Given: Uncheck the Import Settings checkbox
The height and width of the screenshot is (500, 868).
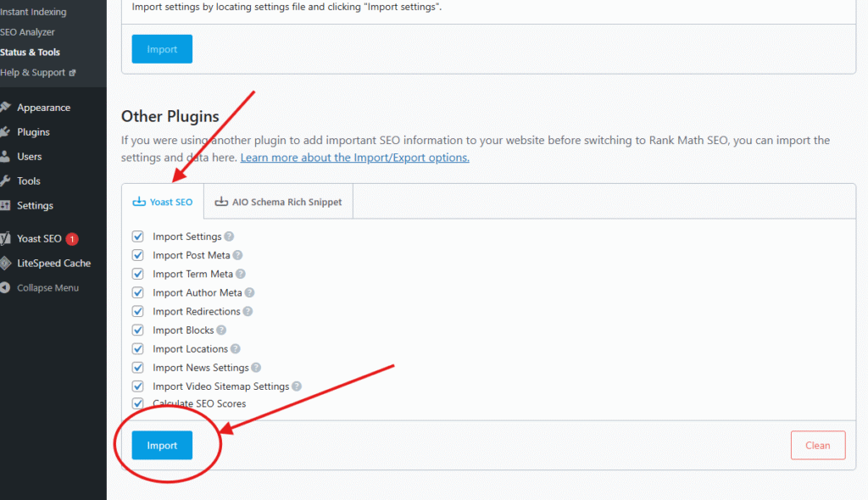Looking at the screenshot, I should (x=138, y=236).
